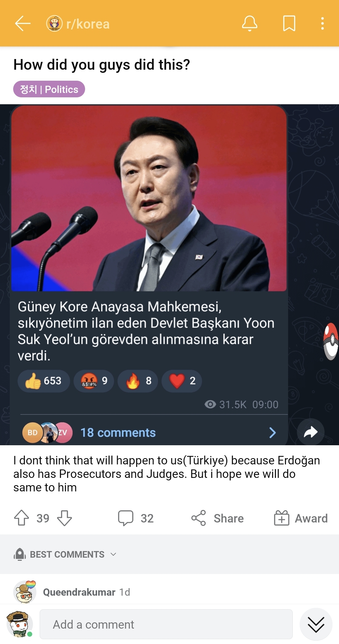
Task: Toggle the notification bell for this post
Action: [x=250, y=24]
